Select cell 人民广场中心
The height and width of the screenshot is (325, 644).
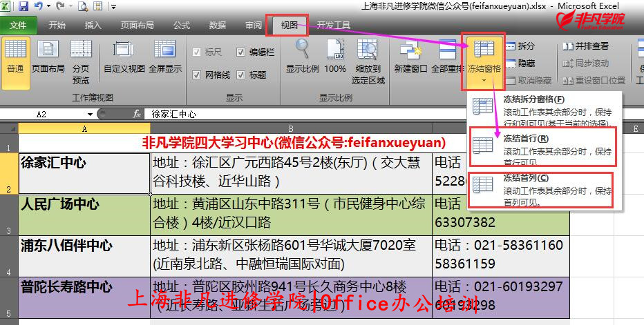[x=84, y=215]
